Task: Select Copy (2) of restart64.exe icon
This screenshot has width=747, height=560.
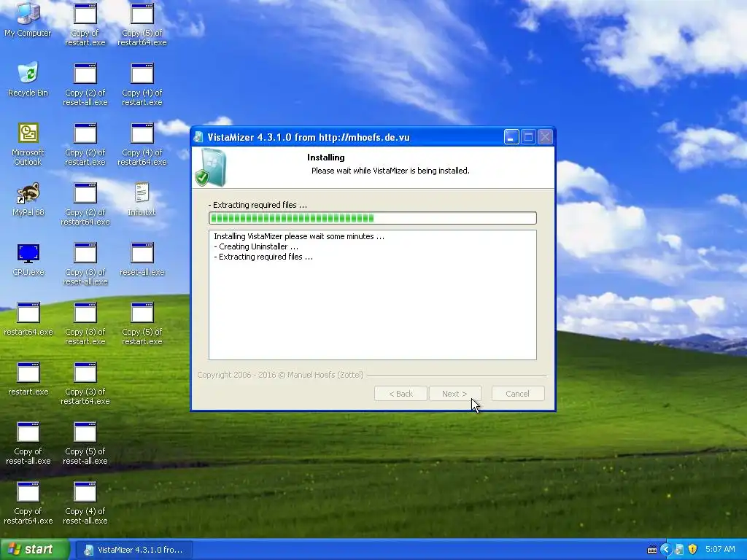Action: (x=85, y=204)
